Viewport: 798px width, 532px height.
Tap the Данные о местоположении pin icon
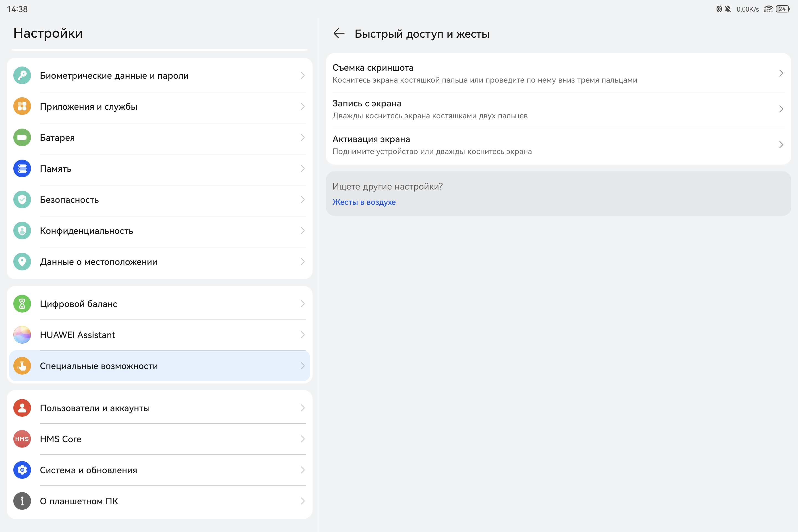click(x=22, y=262)
